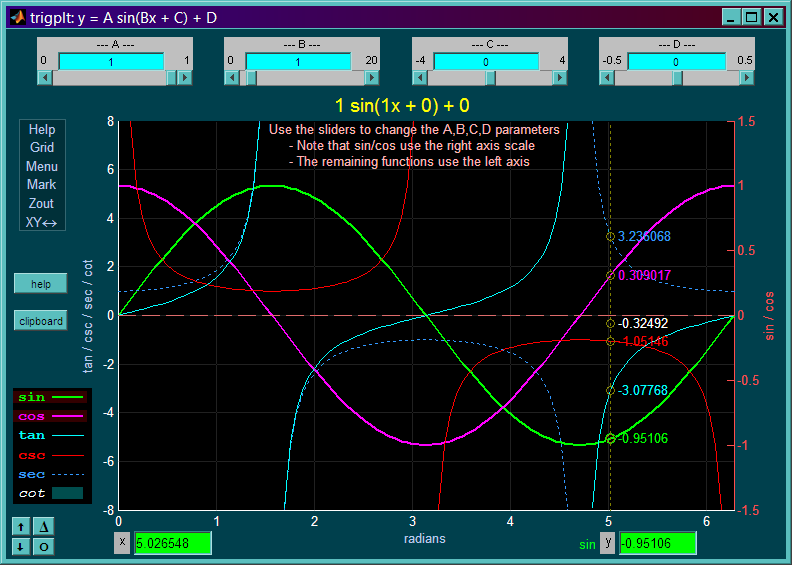Click the A parameter value box

tap(111, 62)
